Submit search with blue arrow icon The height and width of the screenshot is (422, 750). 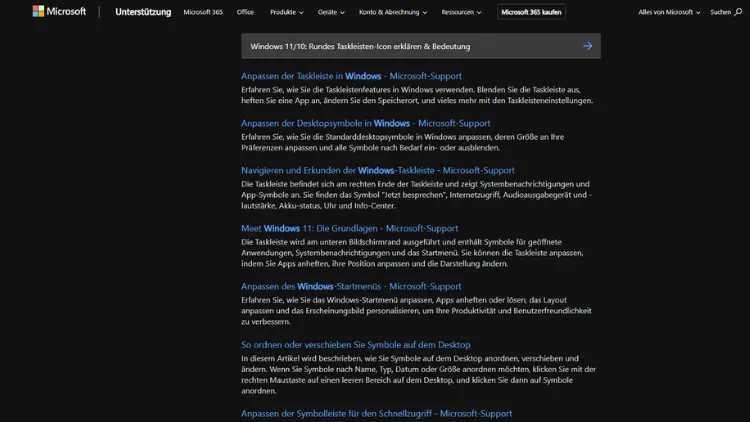588,46
